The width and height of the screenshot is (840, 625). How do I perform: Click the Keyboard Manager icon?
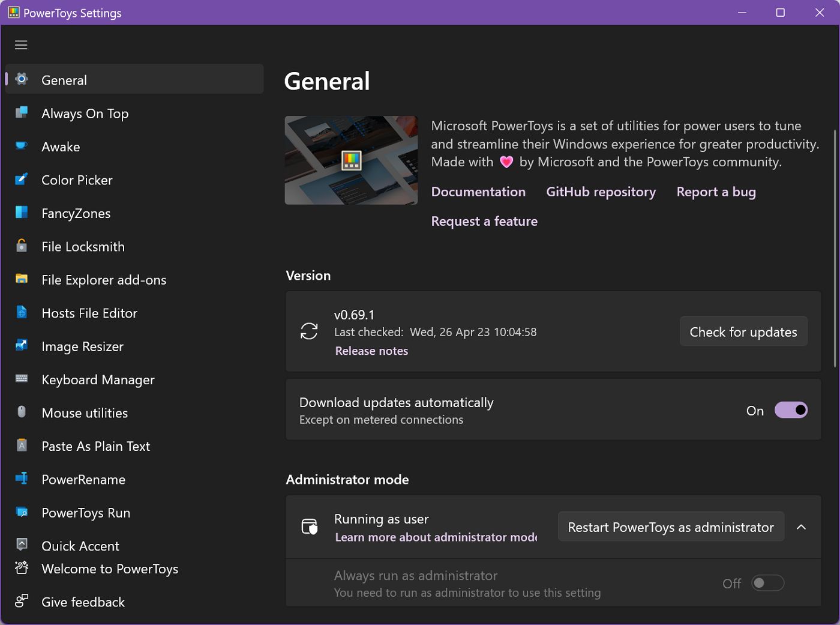tap(22, 379)
